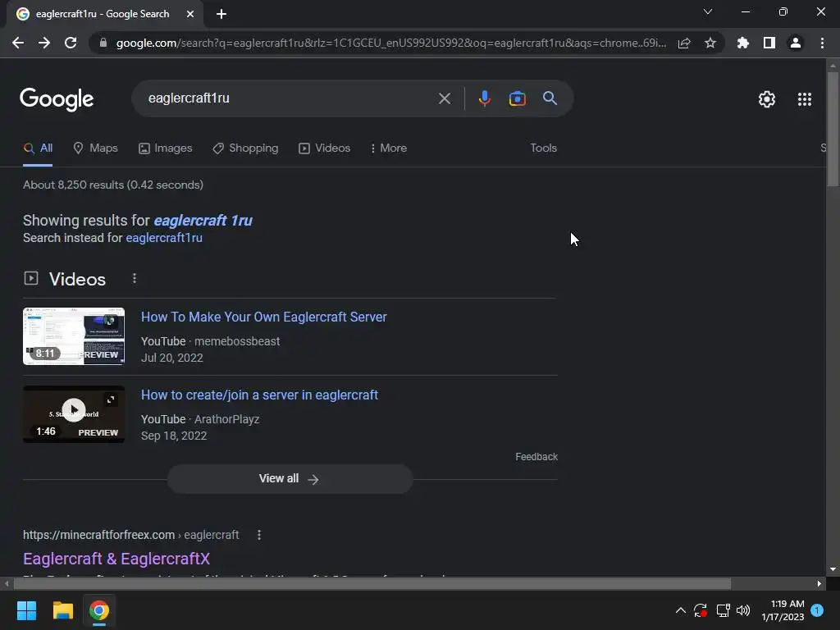Start a search by voice
This screenshot has width=840, height=630.
tap(484, 98)
